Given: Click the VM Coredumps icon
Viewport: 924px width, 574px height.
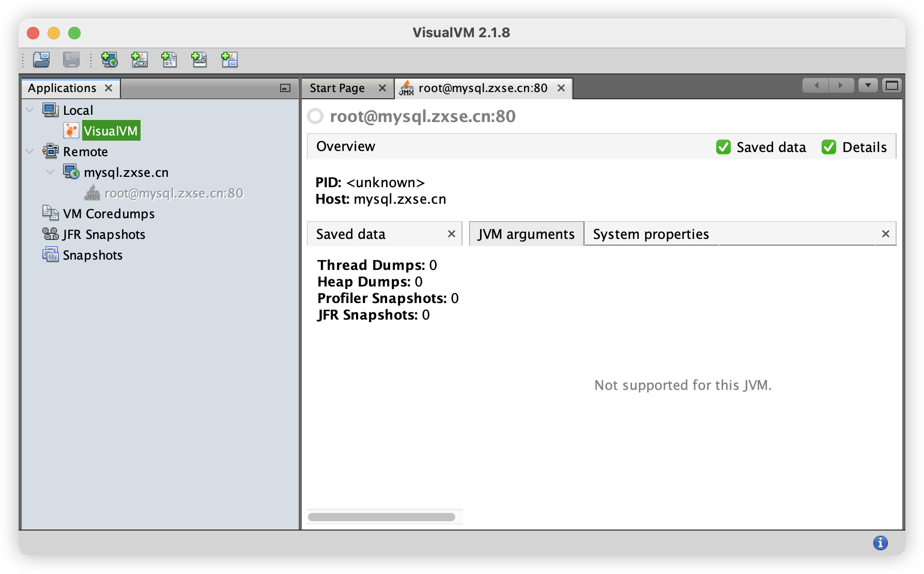Looking at the screenshot, I should coord(51,213).
